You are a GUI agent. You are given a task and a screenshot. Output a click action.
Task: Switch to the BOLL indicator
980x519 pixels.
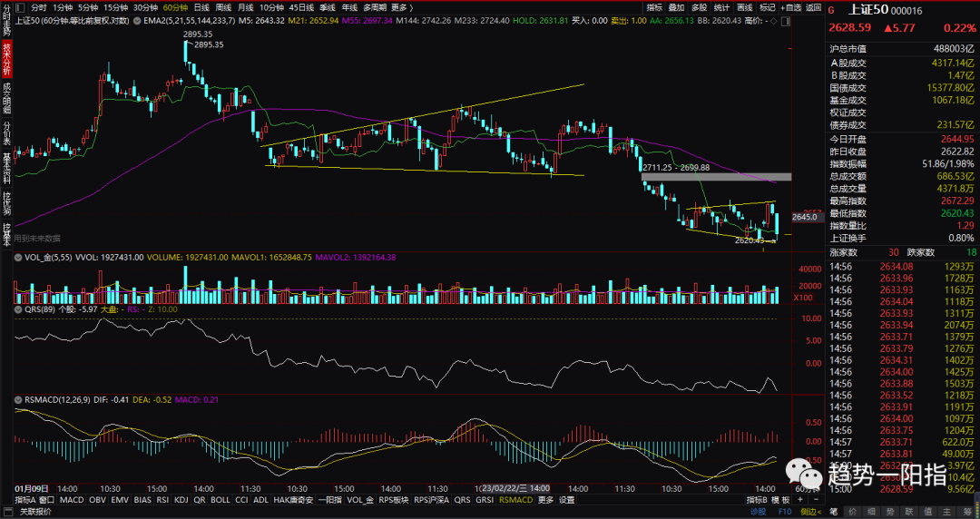pos(220,500)
